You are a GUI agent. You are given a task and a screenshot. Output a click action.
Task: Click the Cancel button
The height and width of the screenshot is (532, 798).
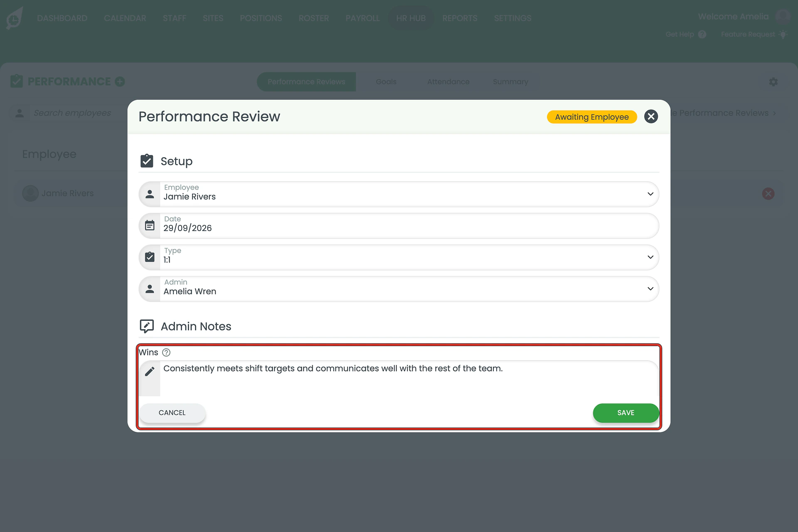(x=172, y=413)
